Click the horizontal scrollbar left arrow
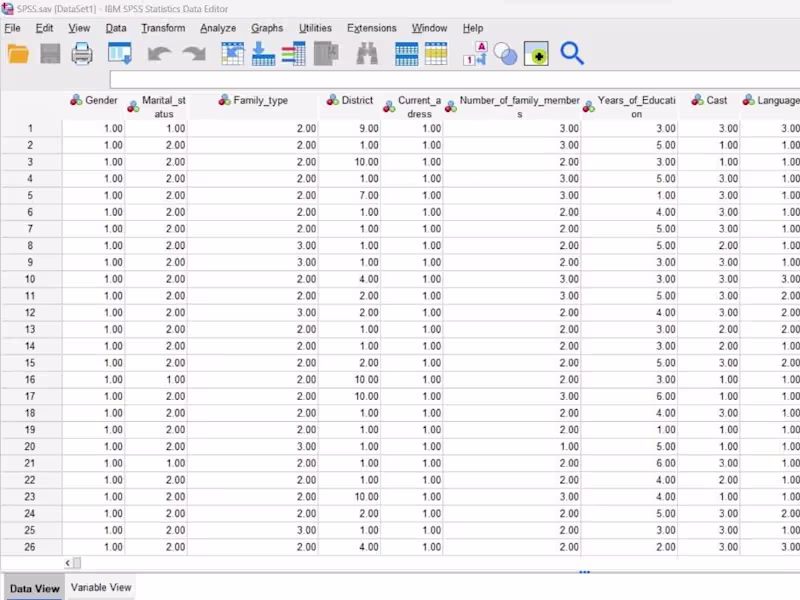The width and height of the screenshot is (800, 600). click(68, 563)
